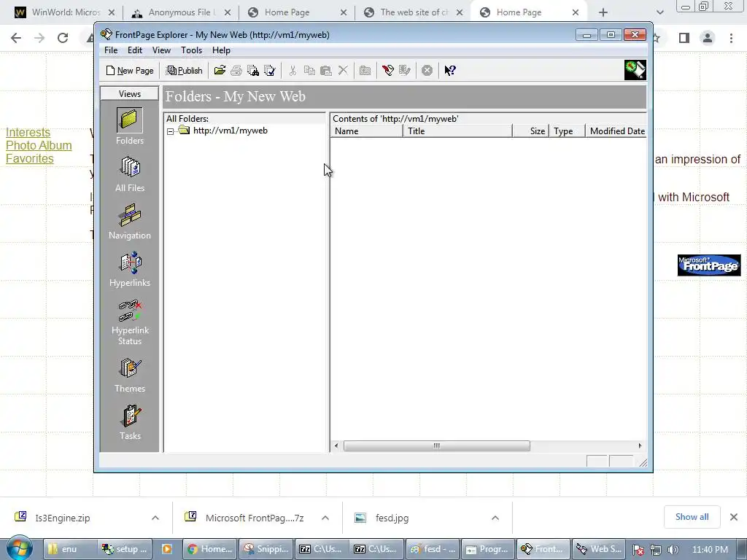Click the FrontPage logo icon at toolbar's right end
Viewport: 747px width, 560px height.
point(635,70)
